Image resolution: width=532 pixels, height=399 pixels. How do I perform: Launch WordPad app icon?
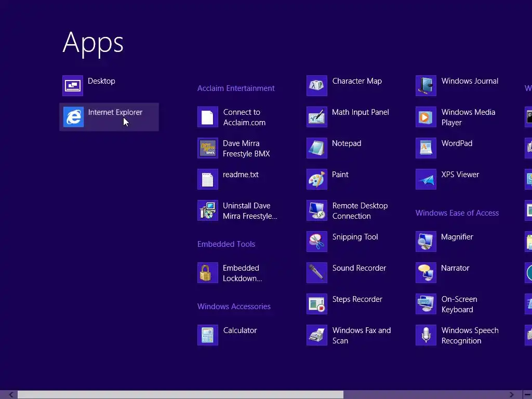pos(426,148)
